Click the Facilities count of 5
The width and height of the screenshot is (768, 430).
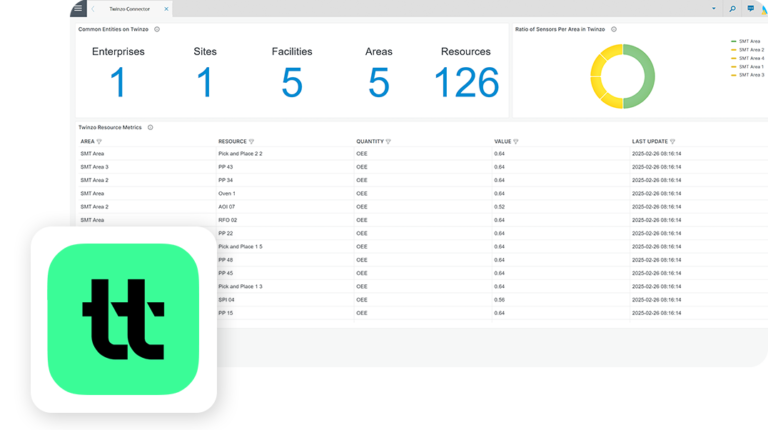tap(292, 83)
